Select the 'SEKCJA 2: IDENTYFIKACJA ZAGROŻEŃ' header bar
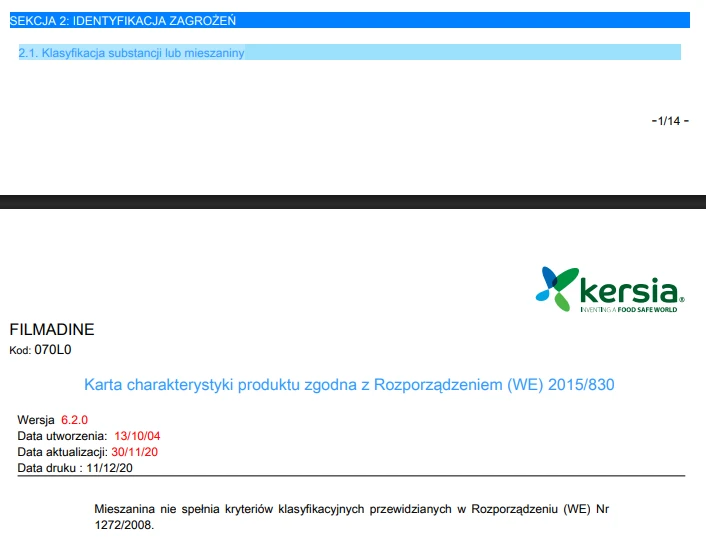706x545 pixels. click(x=348, y=20)
